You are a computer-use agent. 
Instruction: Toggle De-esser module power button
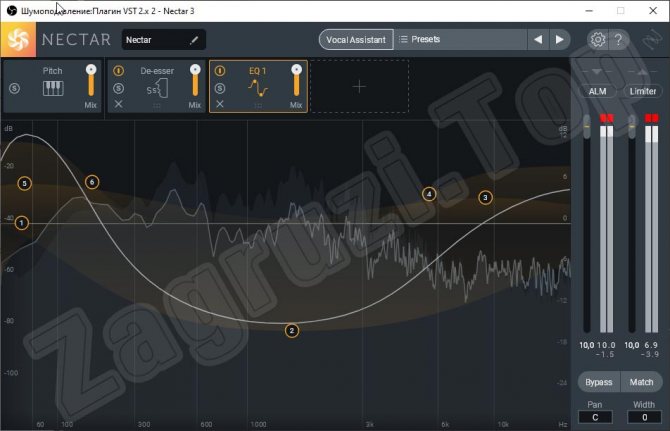[x=118, y=71]
